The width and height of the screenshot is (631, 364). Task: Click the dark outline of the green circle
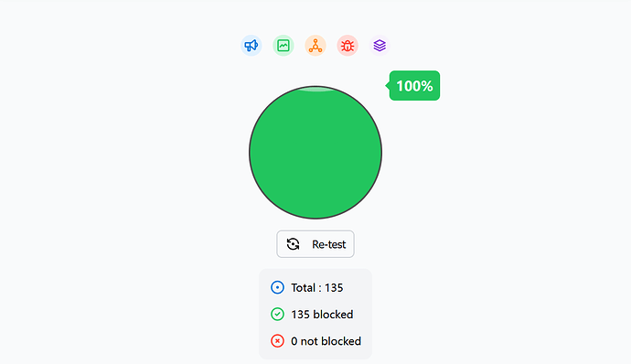(249, 153)
